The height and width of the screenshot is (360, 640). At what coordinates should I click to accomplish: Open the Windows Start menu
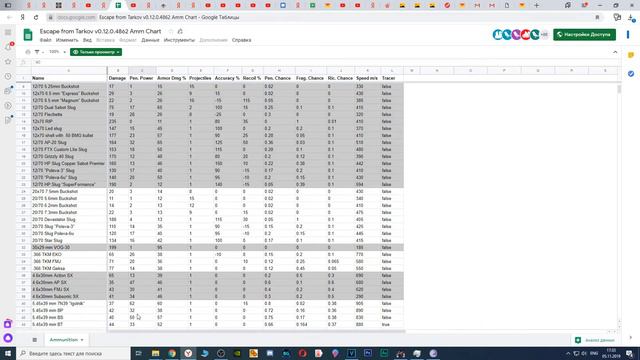point(8,353)
